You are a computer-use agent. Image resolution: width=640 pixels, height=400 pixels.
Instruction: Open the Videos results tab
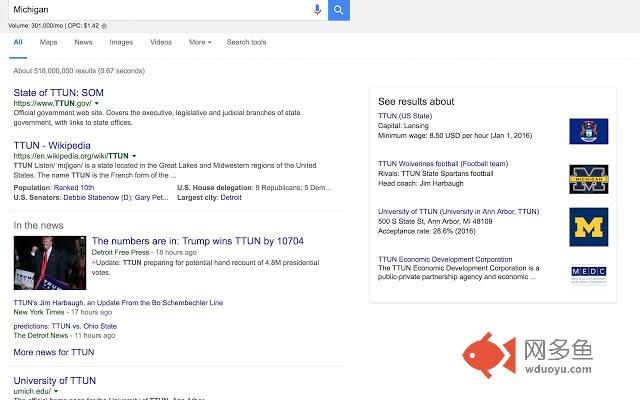(x=161, y=42)
